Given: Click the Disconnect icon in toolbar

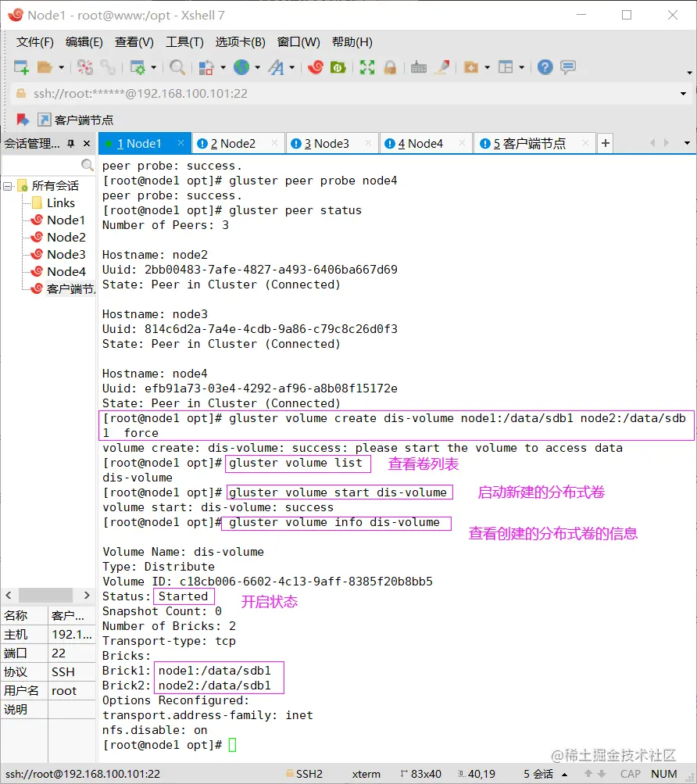Looking at the screenshot, I should click(85, 67).
